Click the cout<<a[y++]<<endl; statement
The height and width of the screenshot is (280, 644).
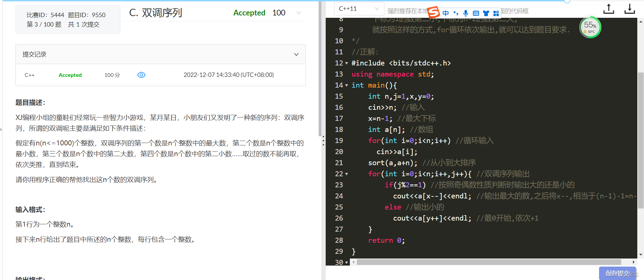tap(432, 218)
